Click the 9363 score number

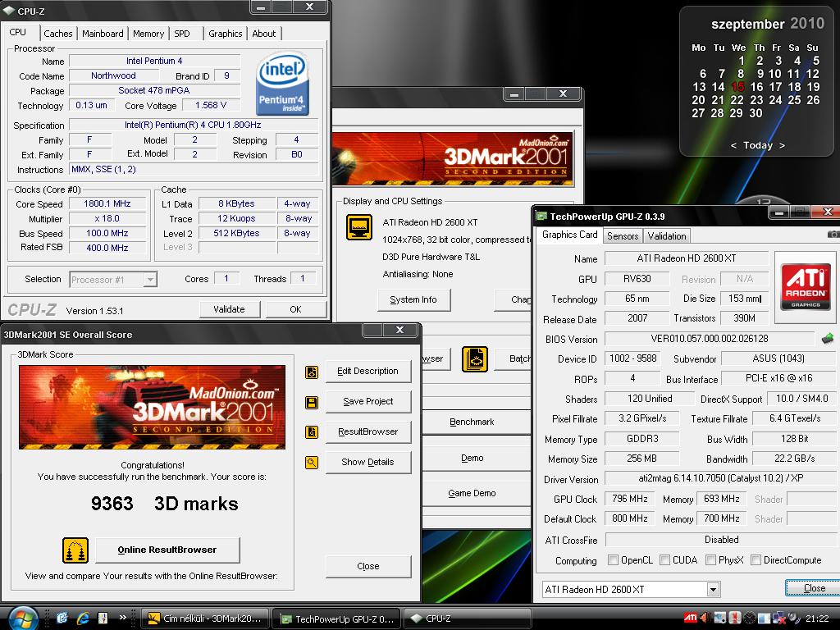tap(112, 504)
